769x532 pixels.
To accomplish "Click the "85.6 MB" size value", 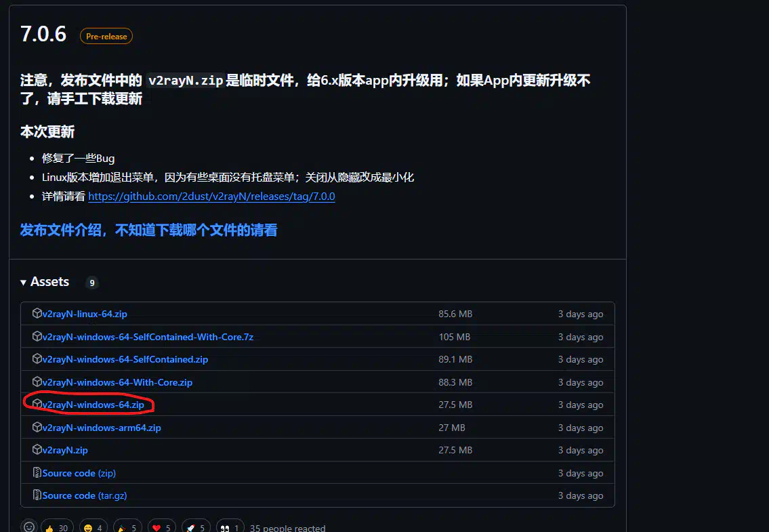I will pos(455,314).
